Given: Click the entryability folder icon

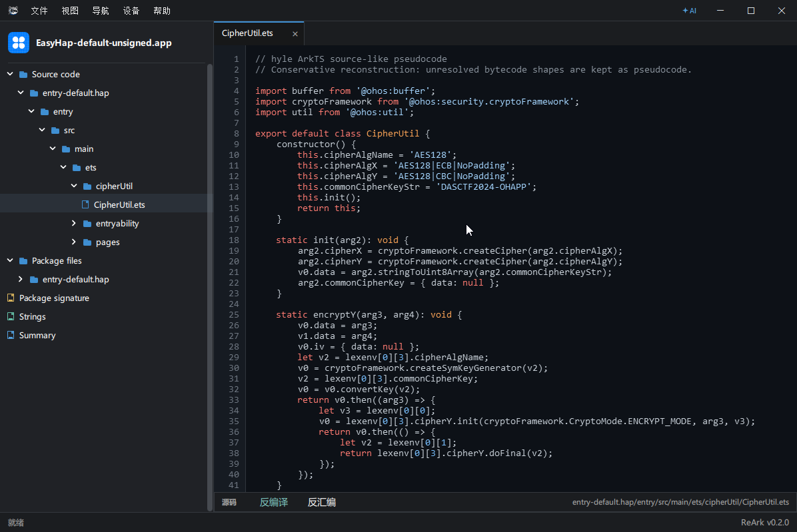Looking at the screenshot, I should tap(87, 224).
